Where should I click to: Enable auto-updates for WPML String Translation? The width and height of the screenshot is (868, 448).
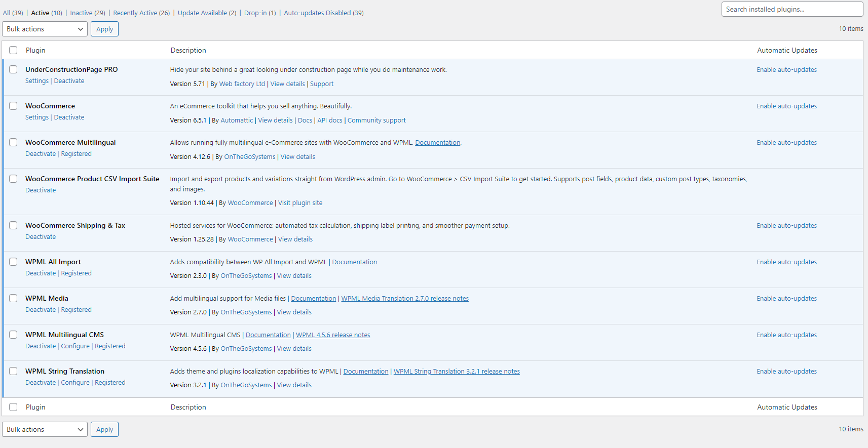(787, 372)
